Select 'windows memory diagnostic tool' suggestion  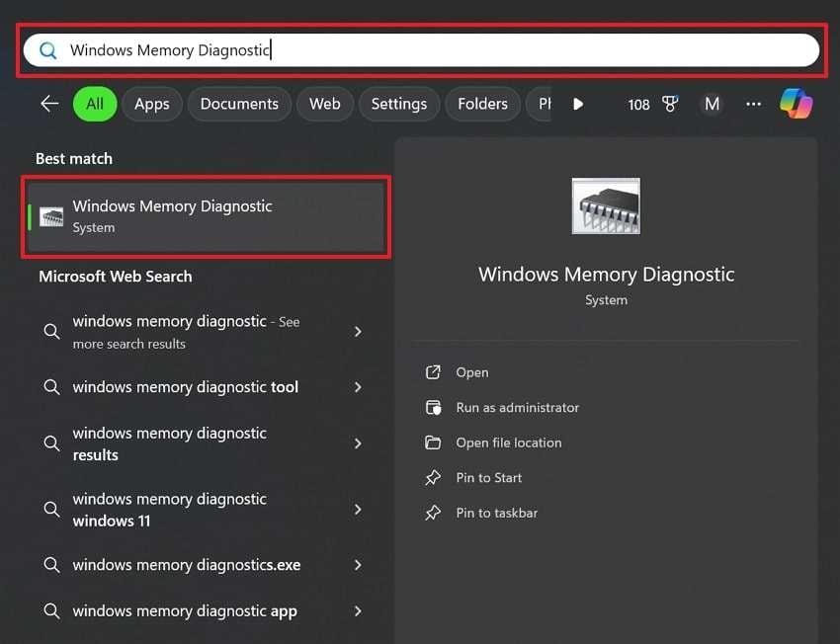[186, 387]
